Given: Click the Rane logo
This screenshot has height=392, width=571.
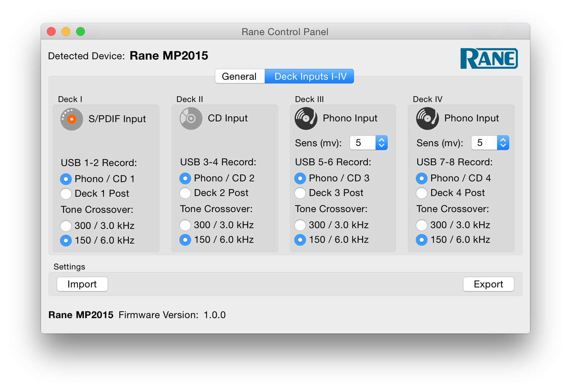Looking at the screenshot, I should click(489, 59).
